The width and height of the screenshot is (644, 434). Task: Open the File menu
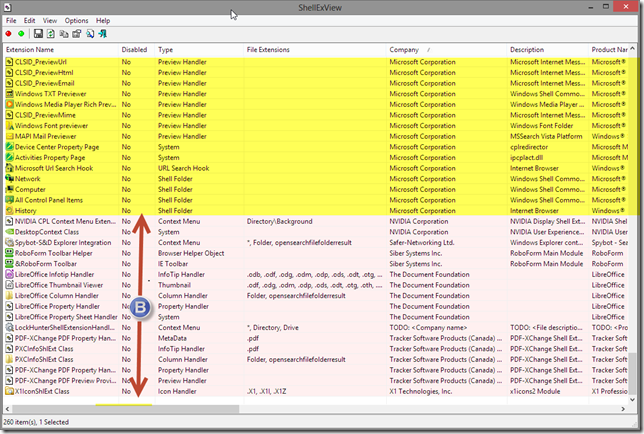click(11, 21)
